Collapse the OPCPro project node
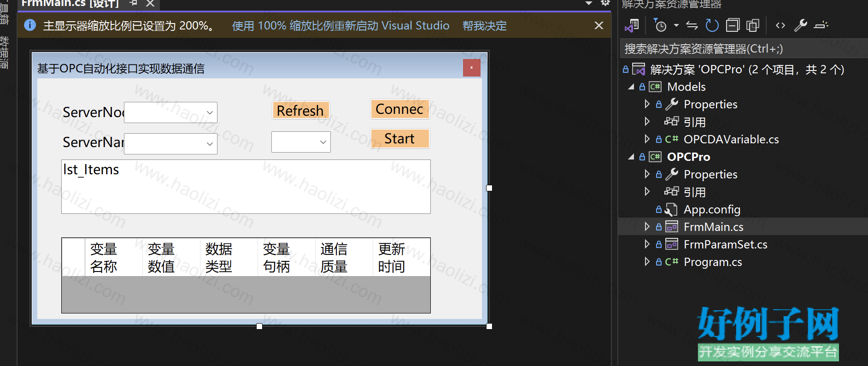 631,157
